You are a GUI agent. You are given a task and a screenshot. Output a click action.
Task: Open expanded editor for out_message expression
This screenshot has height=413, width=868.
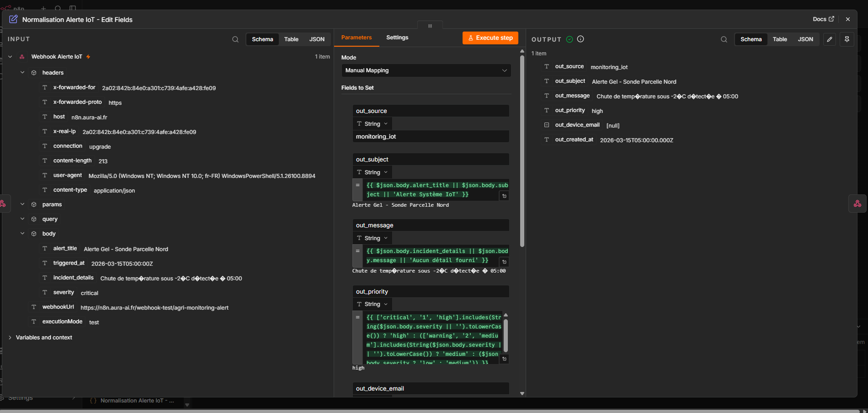coord(504,262)
